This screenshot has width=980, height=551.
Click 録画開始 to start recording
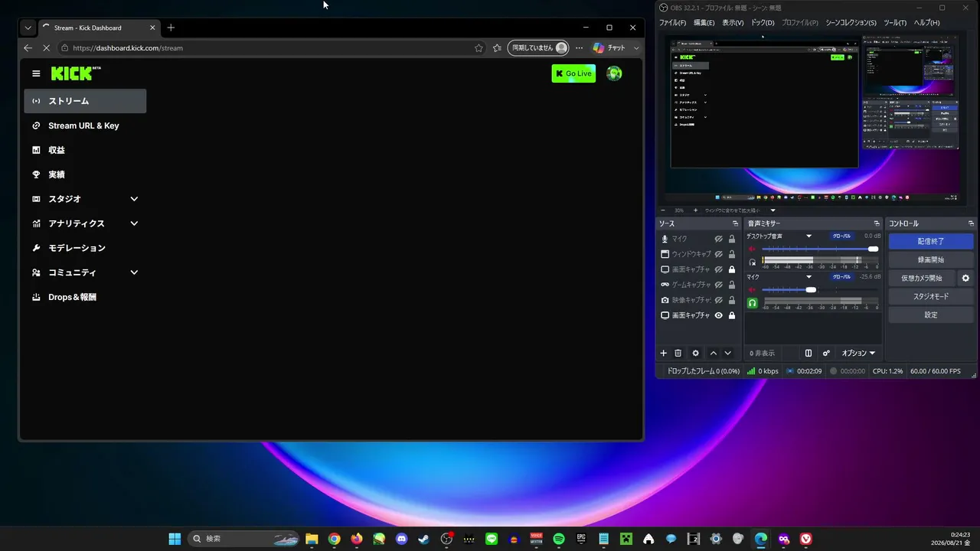[x=931, y=259]
